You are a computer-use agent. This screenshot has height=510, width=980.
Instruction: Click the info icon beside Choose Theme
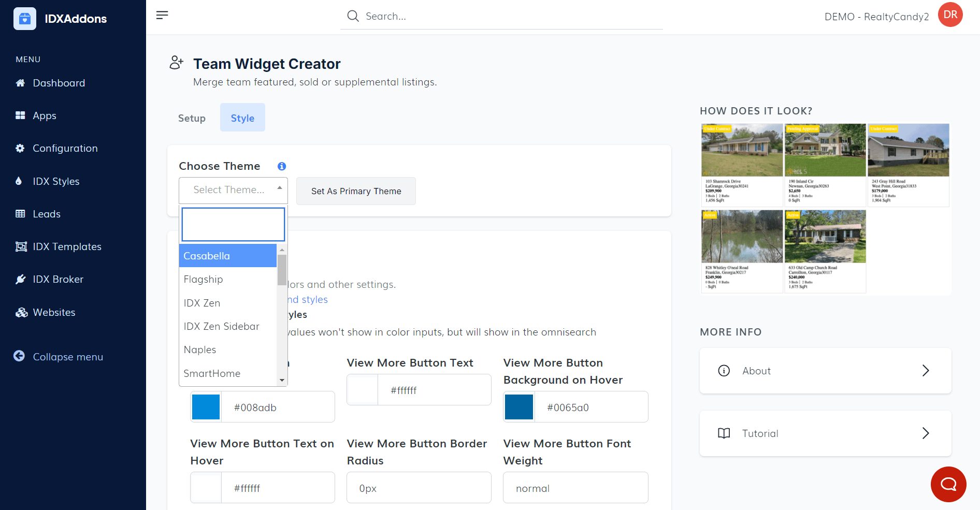282,166
